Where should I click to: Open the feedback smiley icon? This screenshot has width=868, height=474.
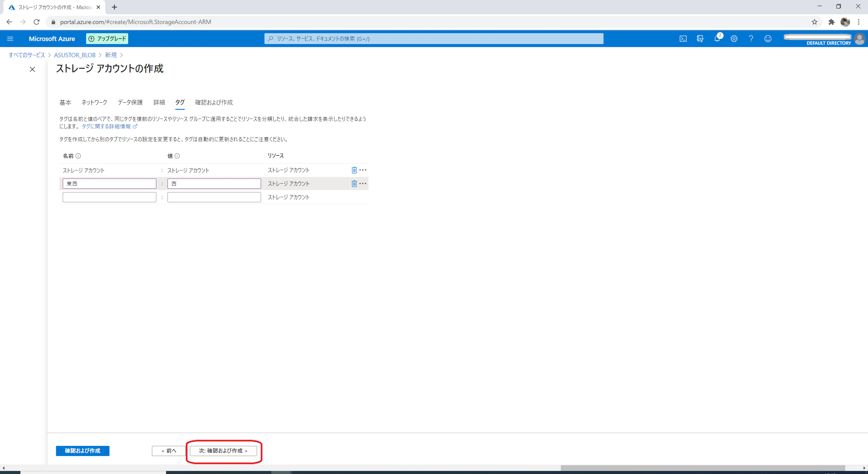click(x=768, y=39)
